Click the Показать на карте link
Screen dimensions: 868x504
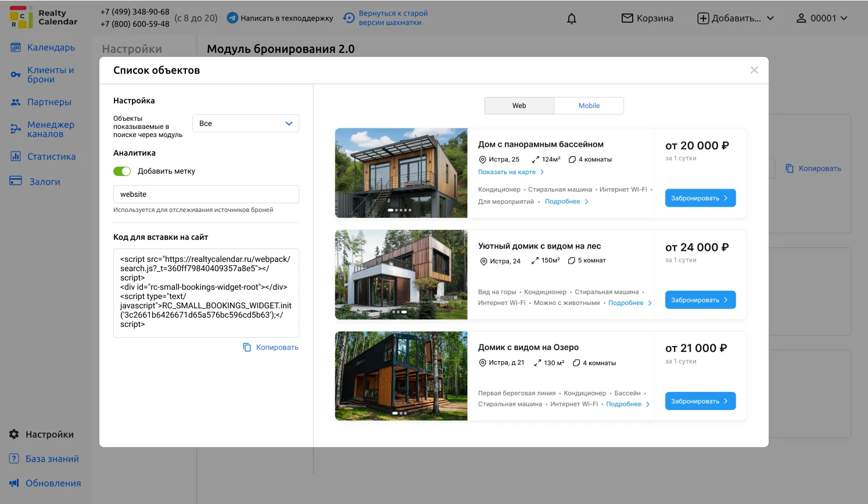click(511, 172)
